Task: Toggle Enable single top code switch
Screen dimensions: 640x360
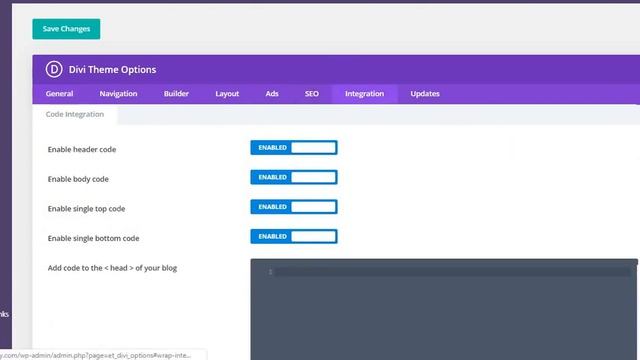Action: (x=294, y=207)
